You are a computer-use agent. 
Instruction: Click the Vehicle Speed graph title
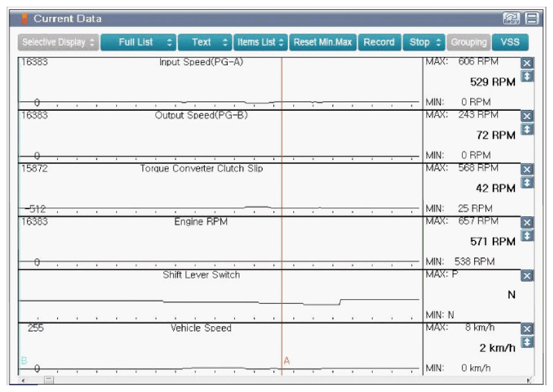coord(201,328)
